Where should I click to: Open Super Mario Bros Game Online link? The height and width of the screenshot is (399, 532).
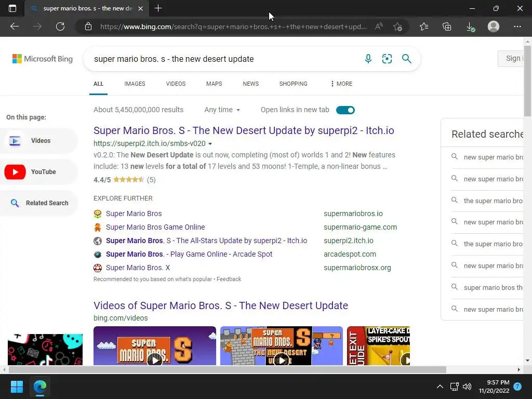tap(155, 228)
